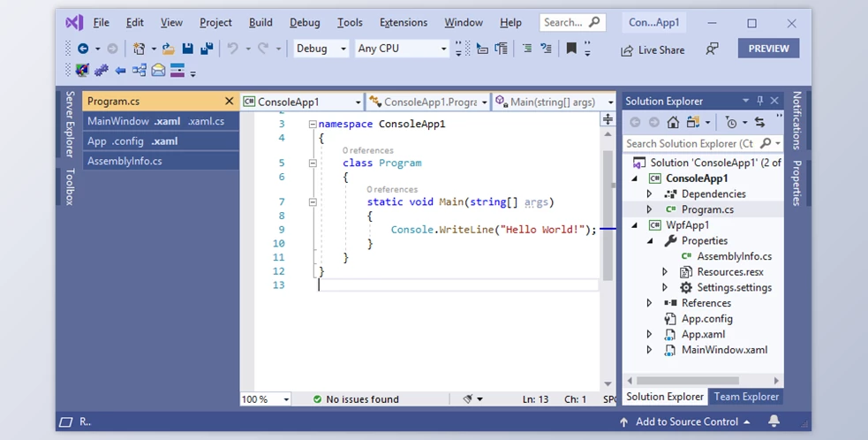Collapse the Main method code block
Image resolution: width=868 pixels, height=440 pixels.
(313, 202)
